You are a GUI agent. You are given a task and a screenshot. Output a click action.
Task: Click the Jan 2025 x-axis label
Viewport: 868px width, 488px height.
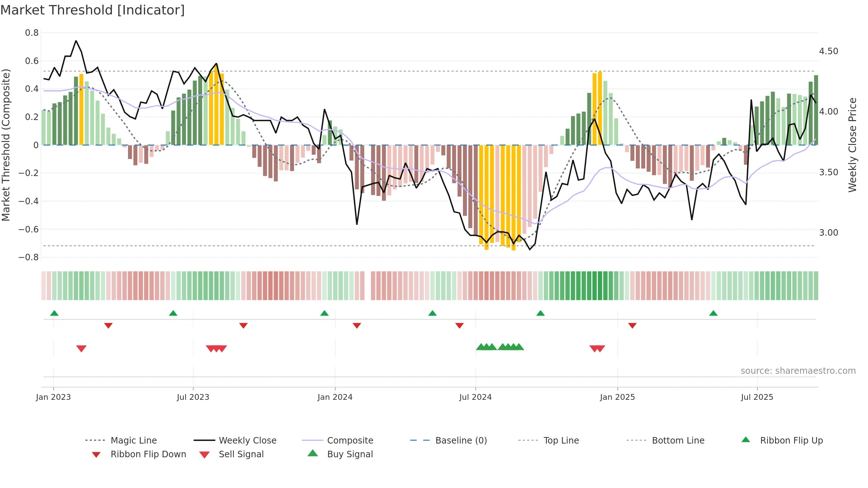(x=618, y=397)
